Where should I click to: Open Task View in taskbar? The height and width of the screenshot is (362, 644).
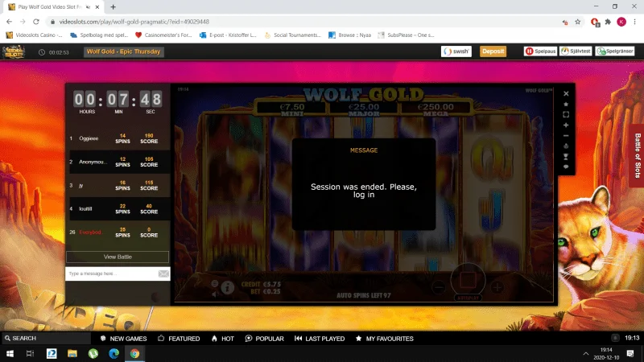(x=30, y=353)
